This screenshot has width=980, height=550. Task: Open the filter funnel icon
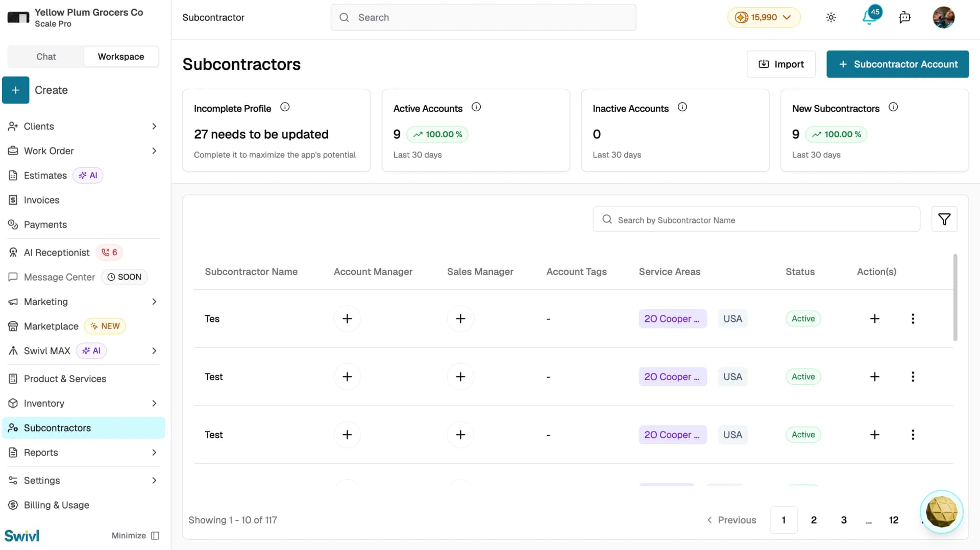click(x=944, y=219)
